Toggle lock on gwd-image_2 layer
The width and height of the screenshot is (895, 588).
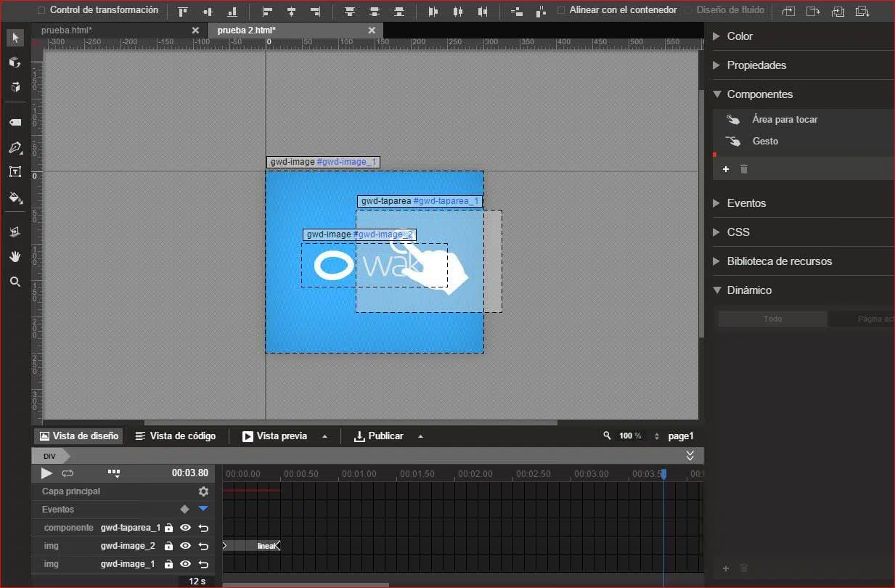click(168, 546)
